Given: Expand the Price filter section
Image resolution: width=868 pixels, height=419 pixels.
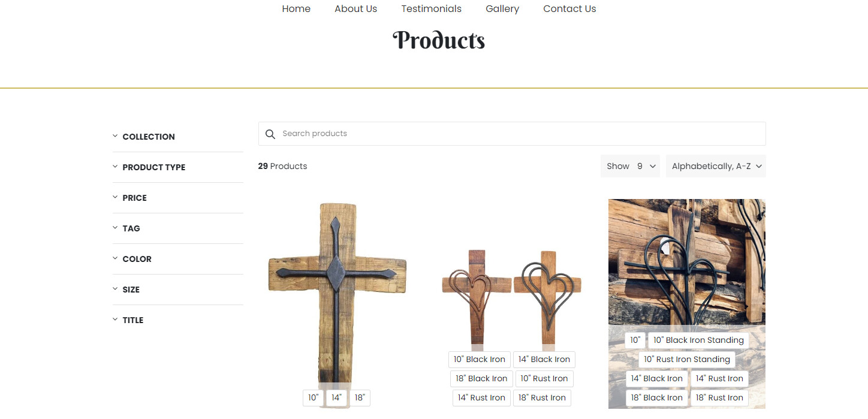Looking at the screenshot, I should pyautogui.click(x=134, y=198).
